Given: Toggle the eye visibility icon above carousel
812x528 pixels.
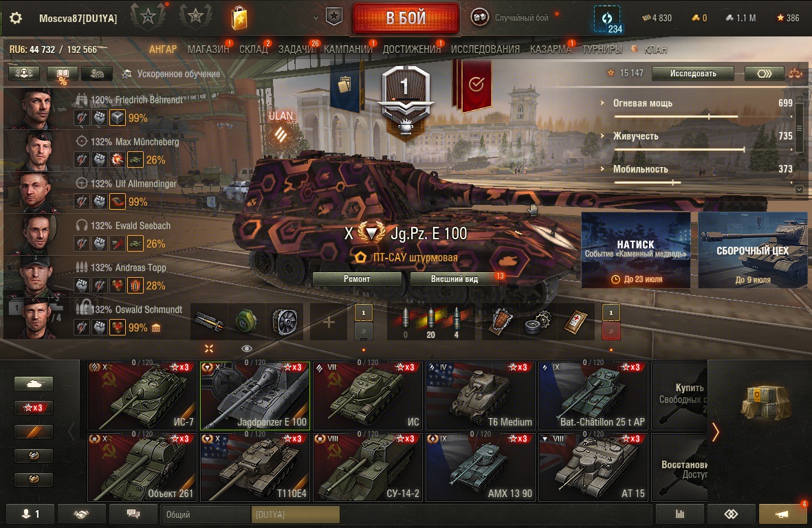Looking at the screenshot, I should (x=247, y=349).
